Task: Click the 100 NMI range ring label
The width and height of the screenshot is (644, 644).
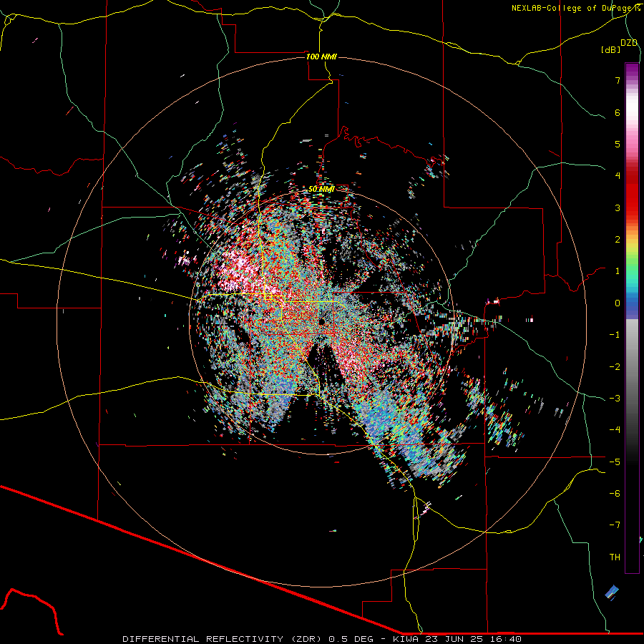Action: coord(321,57)
